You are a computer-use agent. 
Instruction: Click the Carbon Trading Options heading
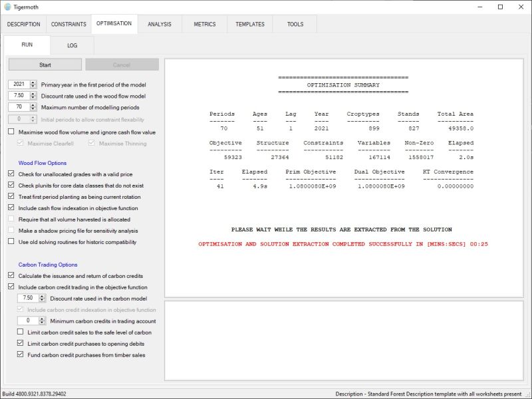[48, 265]
